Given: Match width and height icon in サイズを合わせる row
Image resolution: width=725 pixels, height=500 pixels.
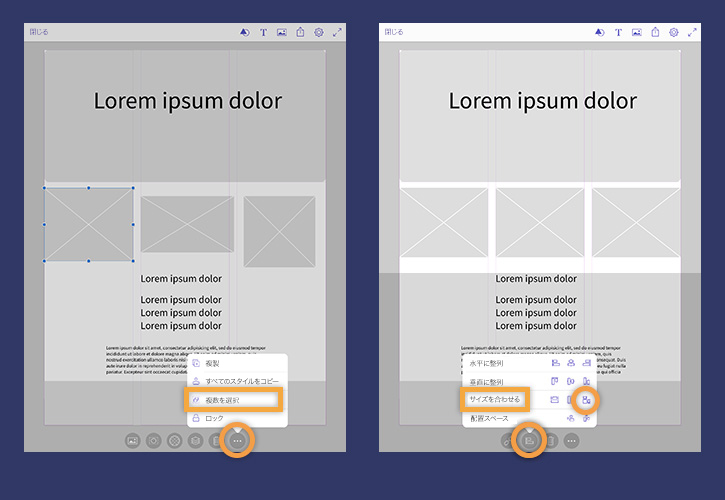Looking at the screenshot, I should pos(586,400).
